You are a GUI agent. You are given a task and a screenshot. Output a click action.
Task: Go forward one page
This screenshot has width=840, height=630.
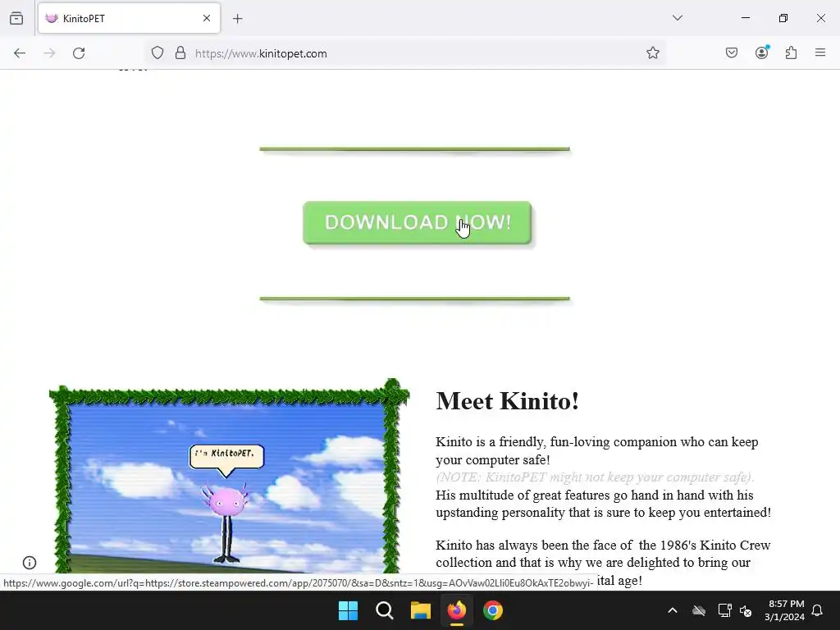click(x=49, y=53)
